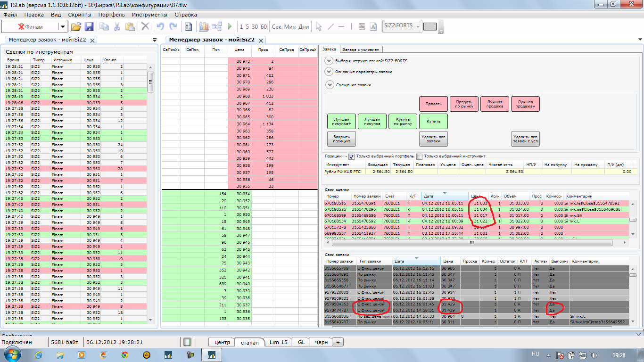Enable "Только выбранный инструмент" checkbox

(x=419, y=156)
